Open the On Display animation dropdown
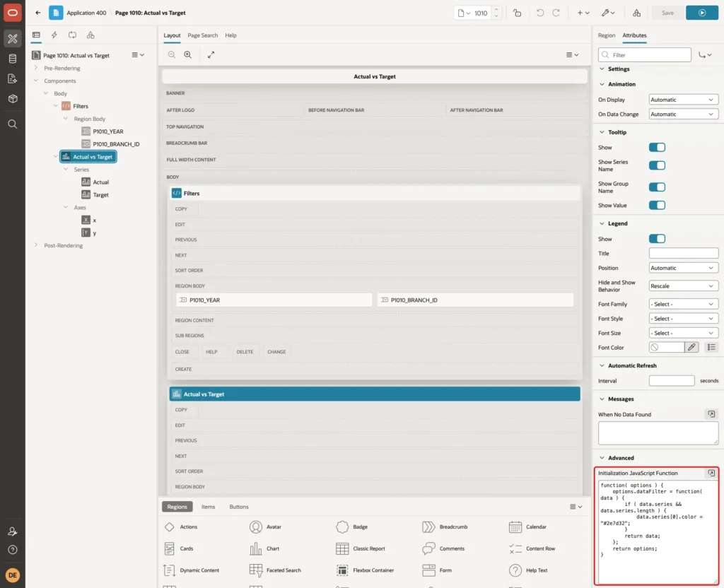Viewport: 724px width, 588px height. point(684,100)
